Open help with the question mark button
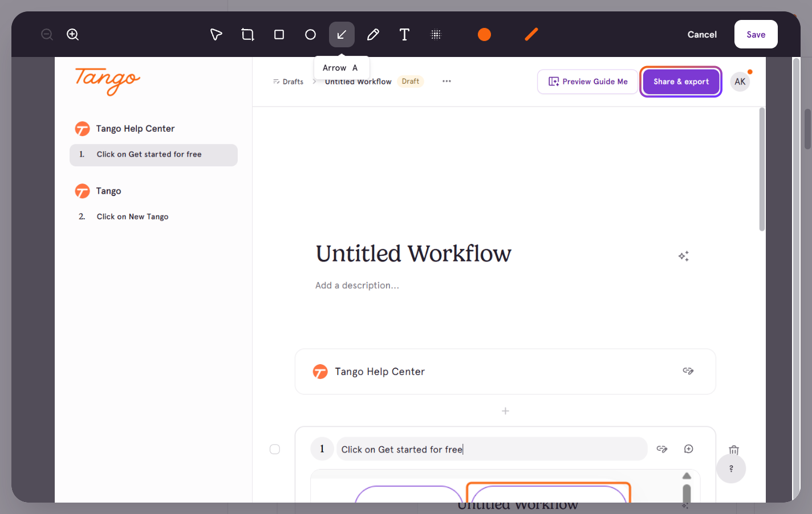Viewport: 812px width, 514px height. pyautogui.click(x=731, y=468)
